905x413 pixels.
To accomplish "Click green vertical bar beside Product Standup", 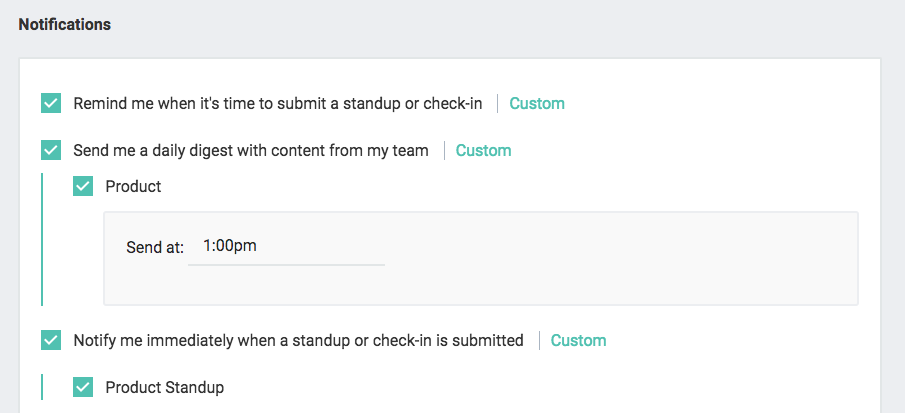I will click(42, 387).
